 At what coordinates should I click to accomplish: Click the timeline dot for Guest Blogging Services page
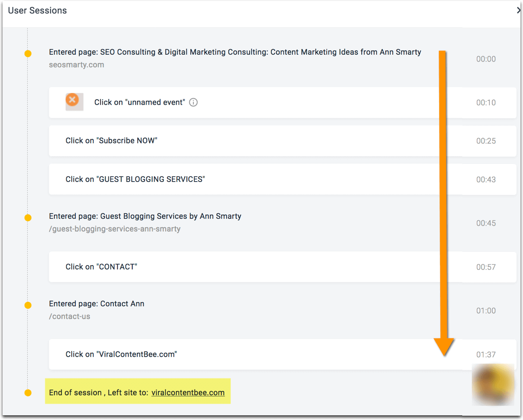28,218
